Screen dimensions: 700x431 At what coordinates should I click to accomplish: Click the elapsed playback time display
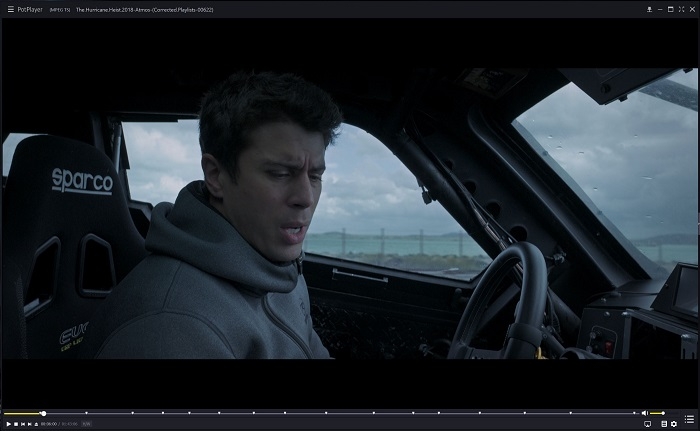point(49,424)
